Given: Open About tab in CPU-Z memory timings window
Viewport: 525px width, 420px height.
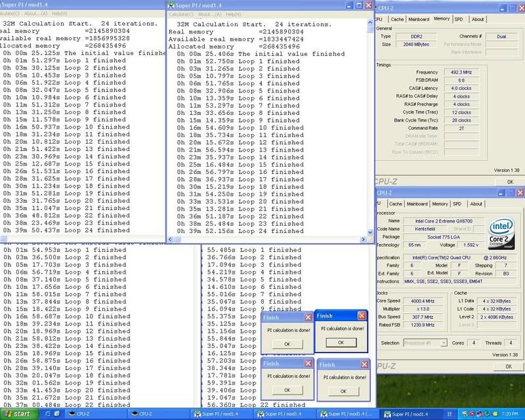Looking at the screenshot, I should coord(478,20).
